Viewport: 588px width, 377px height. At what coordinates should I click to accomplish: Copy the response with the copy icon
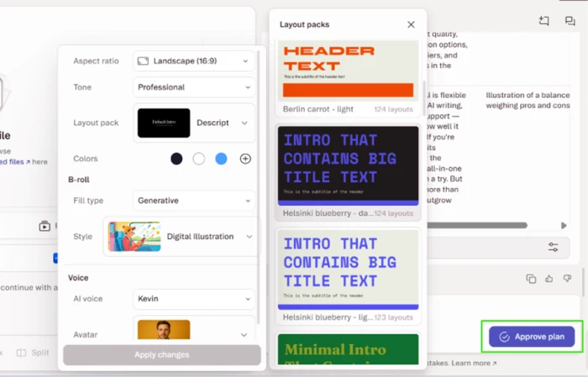[x=531, y=279]
